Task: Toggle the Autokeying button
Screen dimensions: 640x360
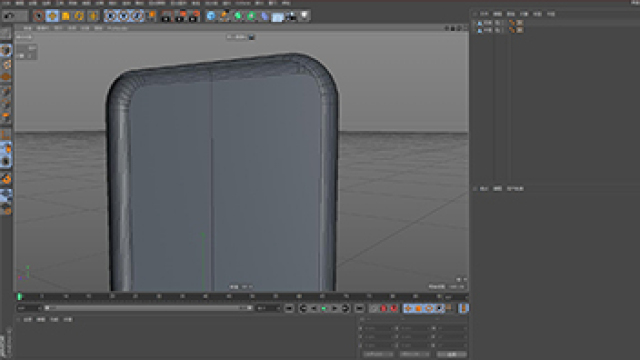Action: (x=394, y=308)
